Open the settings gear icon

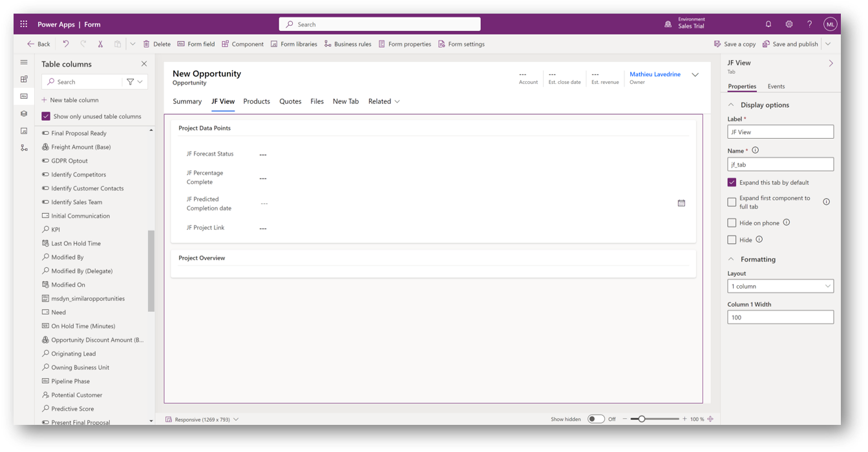789,25
